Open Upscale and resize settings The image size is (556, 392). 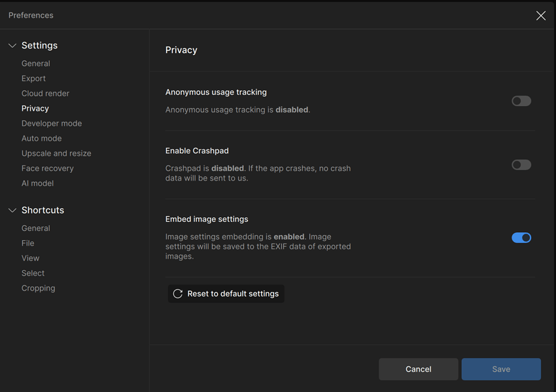[x=56, y=152]
